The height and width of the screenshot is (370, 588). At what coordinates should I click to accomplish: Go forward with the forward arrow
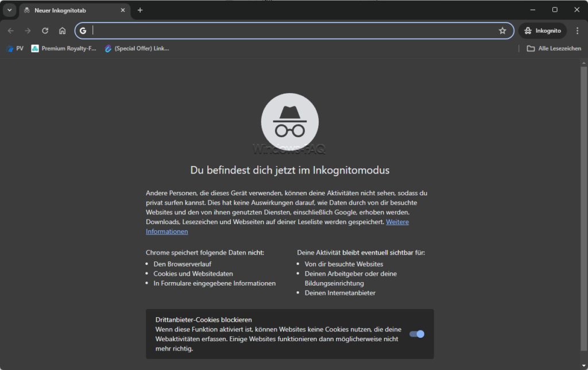point(28,31)
